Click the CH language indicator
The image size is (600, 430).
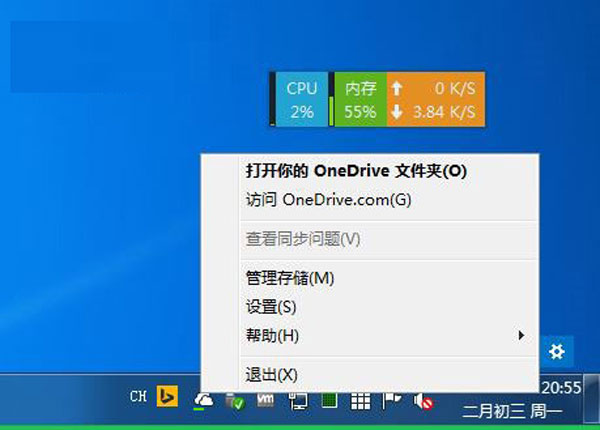138,396
